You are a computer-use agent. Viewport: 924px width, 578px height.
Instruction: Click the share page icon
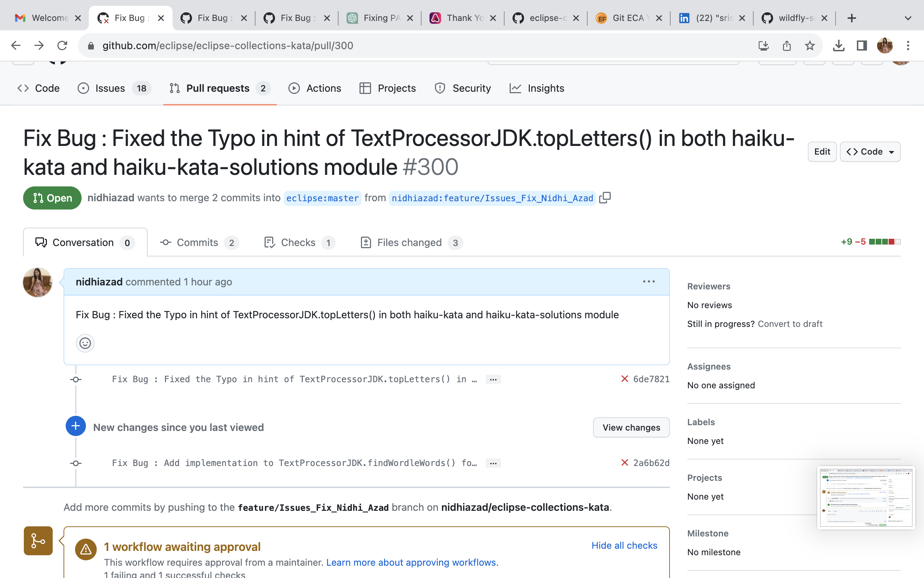[x=786, y=46]
